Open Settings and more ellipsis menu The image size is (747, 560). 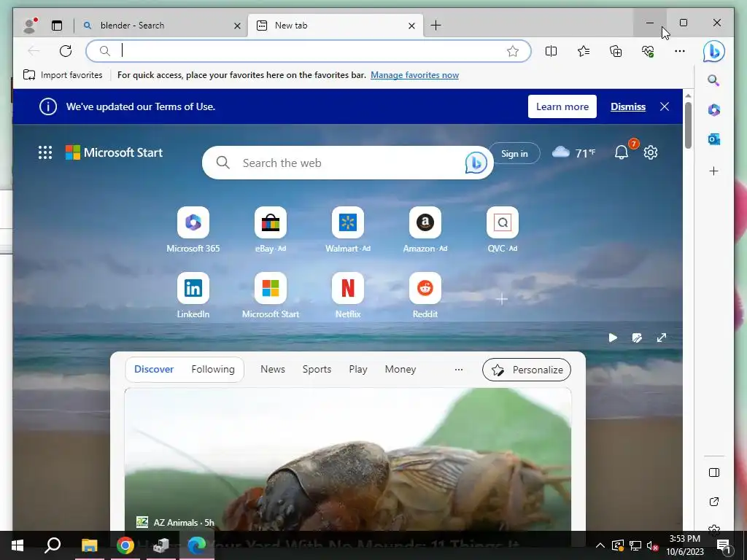pyautogui.click(x=680, y=51)
